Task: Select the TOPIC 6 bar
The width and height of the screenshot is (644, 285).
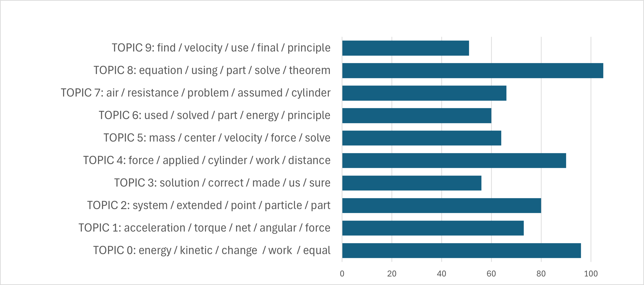Action: pos(416,115)
